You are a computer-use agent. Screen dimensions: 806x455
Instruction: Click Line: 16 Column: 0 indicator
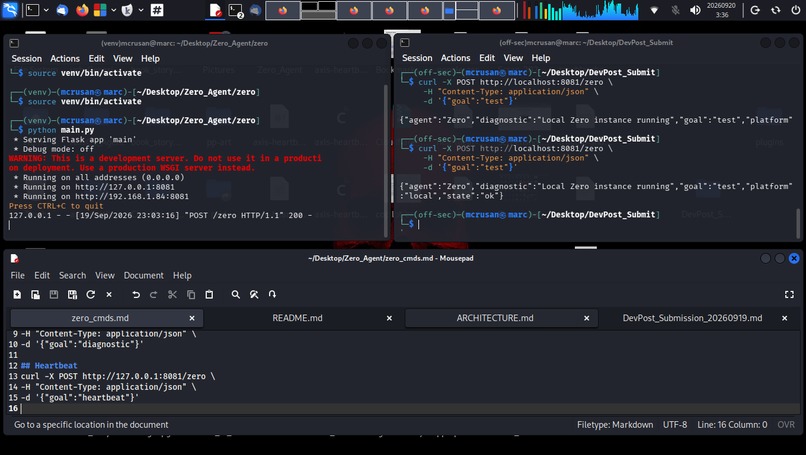[732, 425]
